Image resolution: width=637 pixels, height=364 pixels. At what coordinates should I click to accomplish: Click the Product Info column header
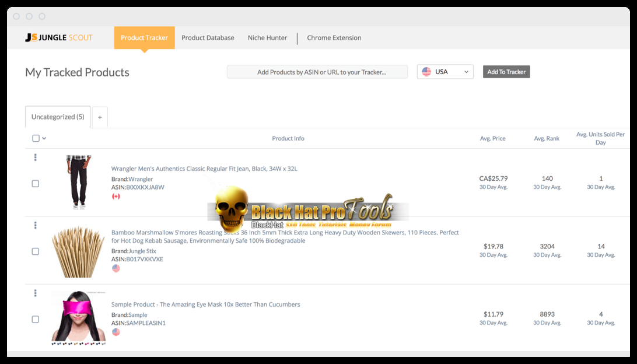(x=288, y=138)
